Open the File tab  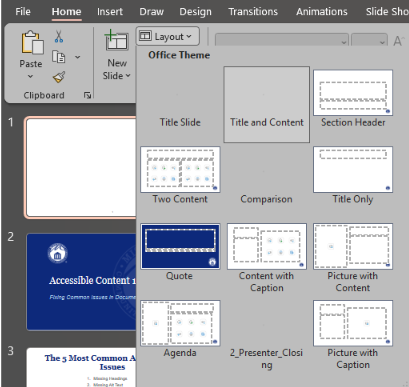[x=23, y=12]
